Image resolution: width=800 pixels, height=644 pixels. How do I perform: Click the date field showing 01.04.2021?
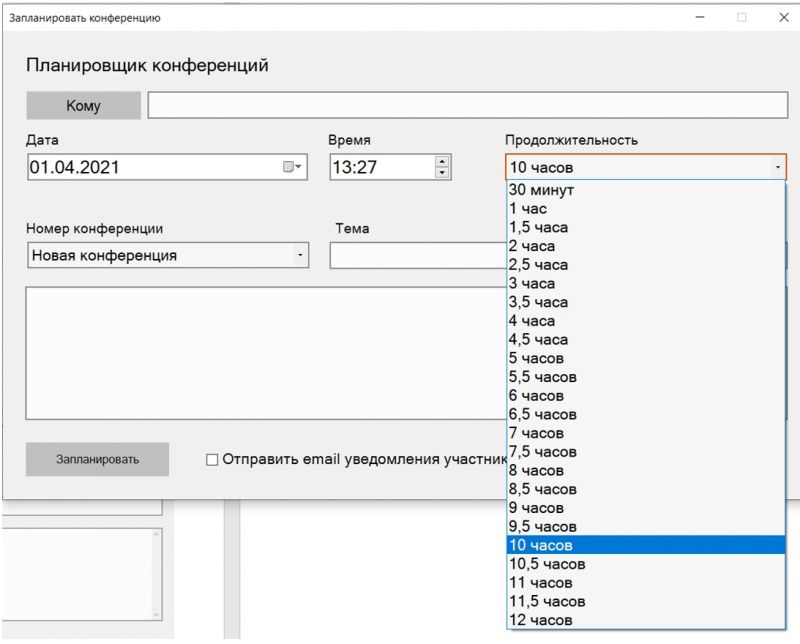[167, 167]
